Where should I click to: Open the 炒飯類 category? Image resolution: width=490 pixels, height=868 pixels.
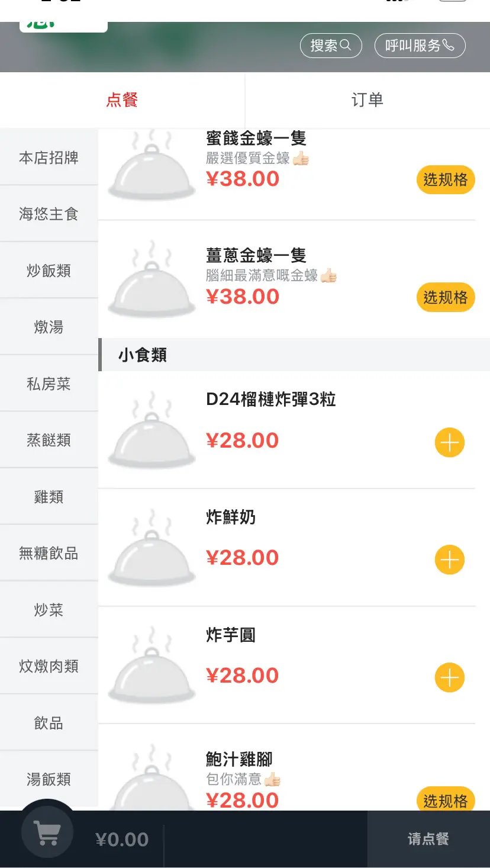49,271
